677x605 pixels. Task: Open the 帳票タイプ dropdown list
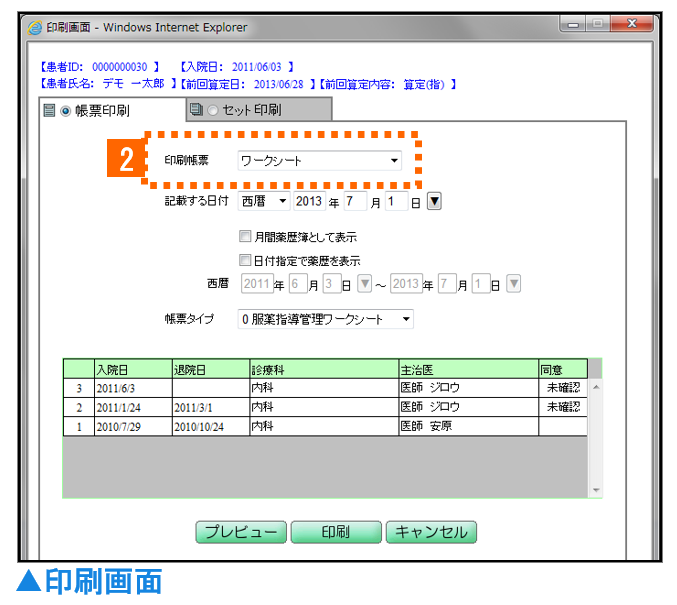click(x=325, y=319)
